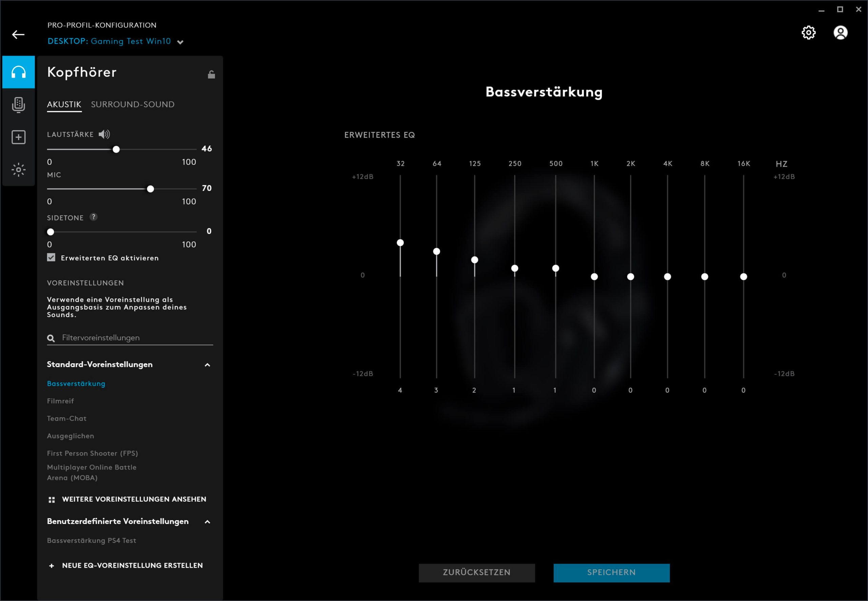Open the lighting sidebar section

[x=18, y=170]
